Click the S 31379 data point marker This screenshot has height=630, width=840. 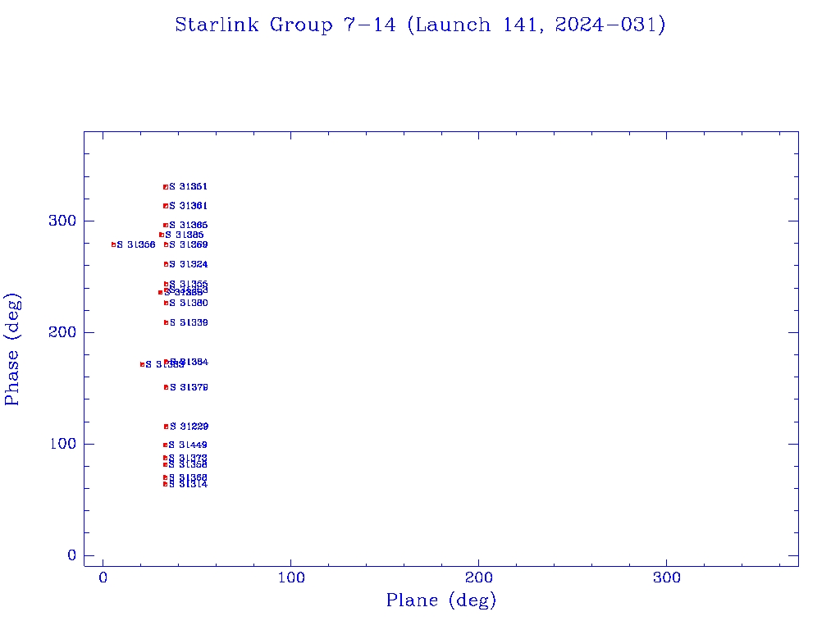pyautogui.click(x=166, y=387)
